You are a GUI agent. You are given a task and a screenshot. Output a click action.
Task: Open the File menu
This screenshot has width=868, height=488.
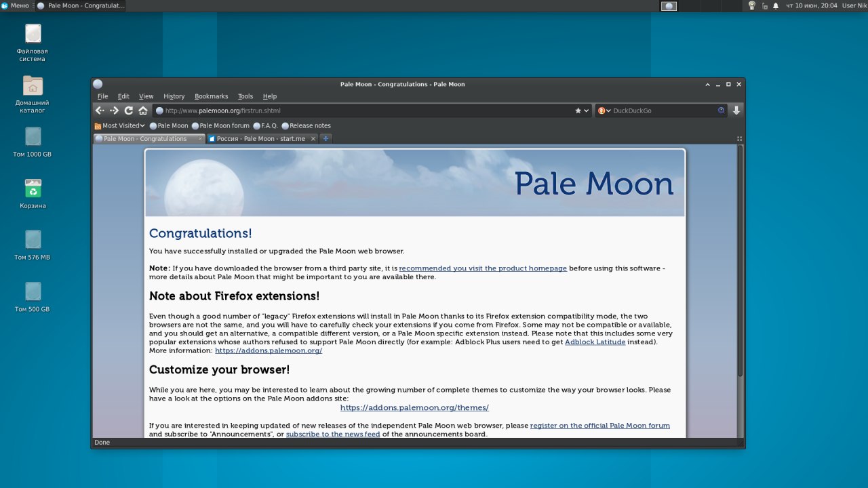click(x=102, y=96)
